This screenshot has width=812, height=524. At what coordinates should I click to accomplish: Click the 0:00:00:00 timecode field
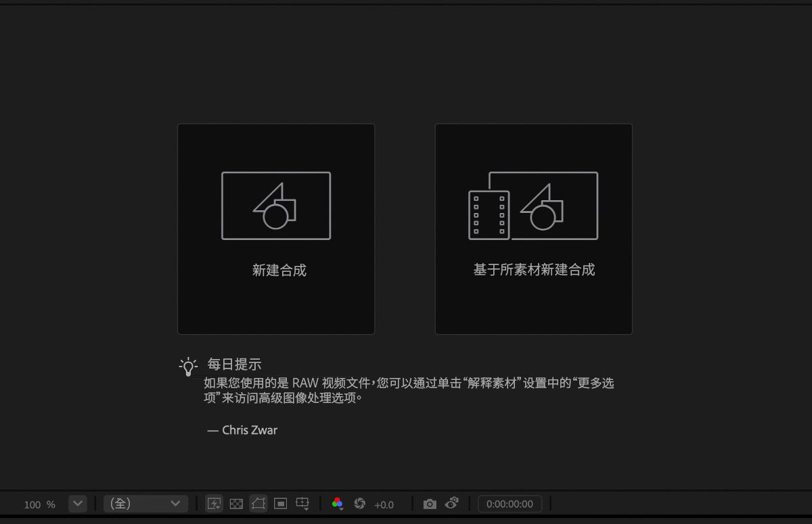pyautogui.click(x=510, y=503)
